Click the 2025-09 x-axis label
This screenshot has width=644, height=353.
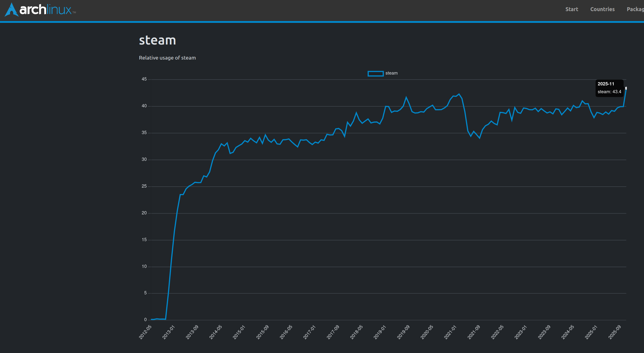[615, 332]
